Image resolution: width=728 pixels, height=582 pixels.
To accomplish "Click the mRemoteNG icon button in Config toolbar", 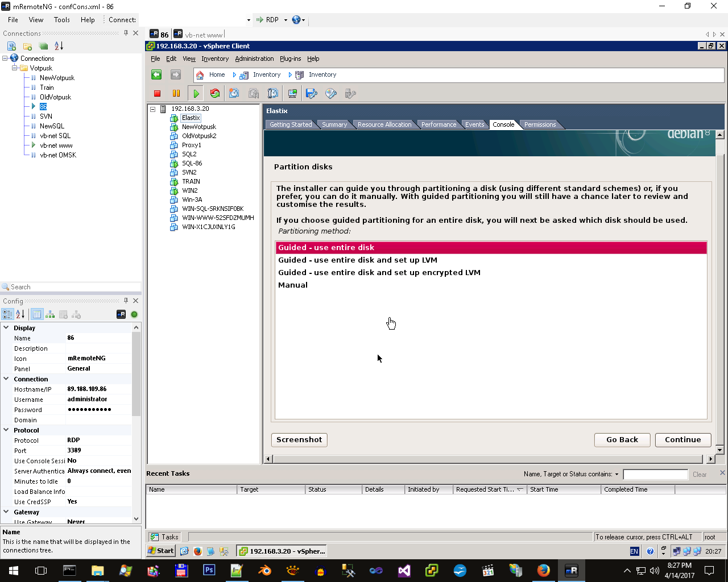I will pos(121,314).
